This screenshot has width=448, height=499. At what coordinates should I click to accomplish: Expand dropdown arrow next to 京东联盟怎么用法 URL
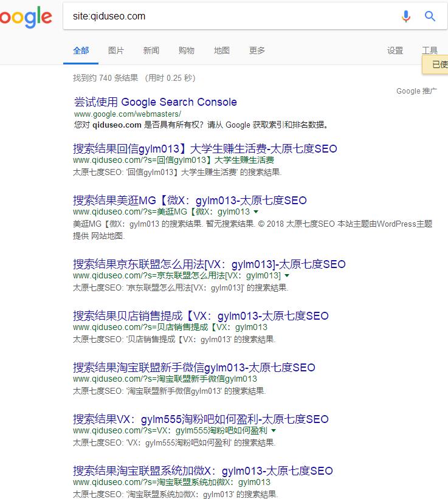(287, 275)
